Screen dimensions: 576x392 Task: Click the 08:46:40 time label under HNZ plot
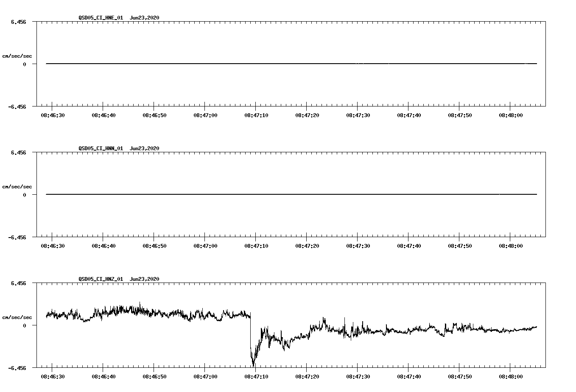click(103, 377)
